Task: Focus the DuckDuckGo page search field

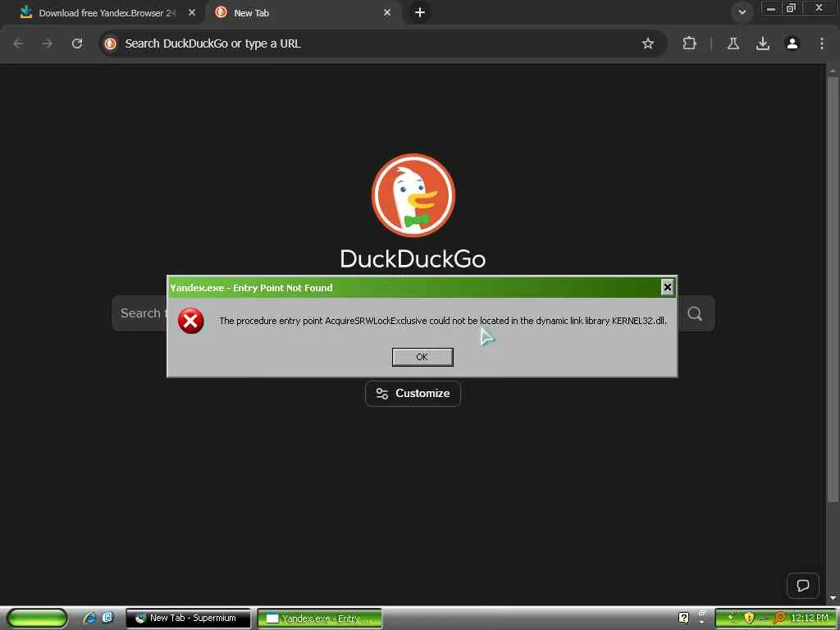Action: tap(413, 313)
